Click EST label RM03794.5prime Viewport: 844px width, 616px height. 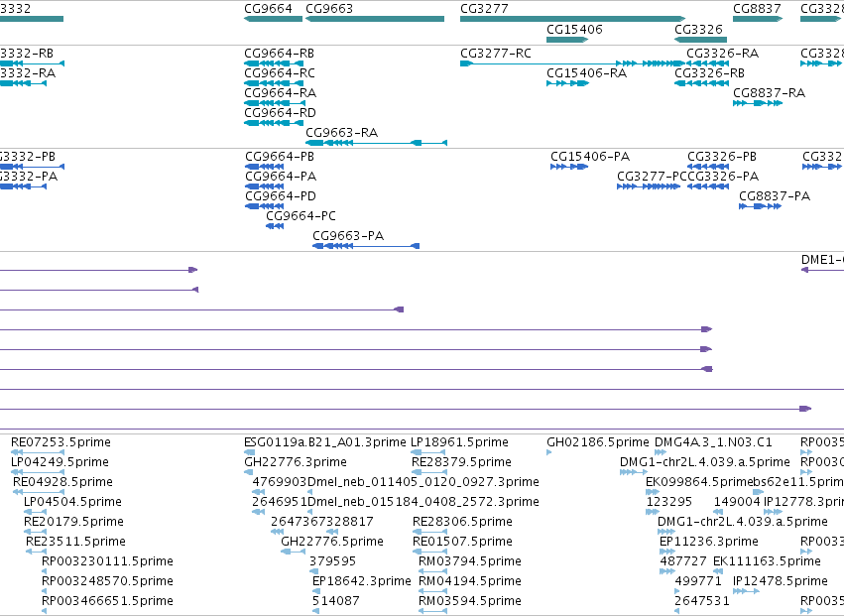coord(470,561)
